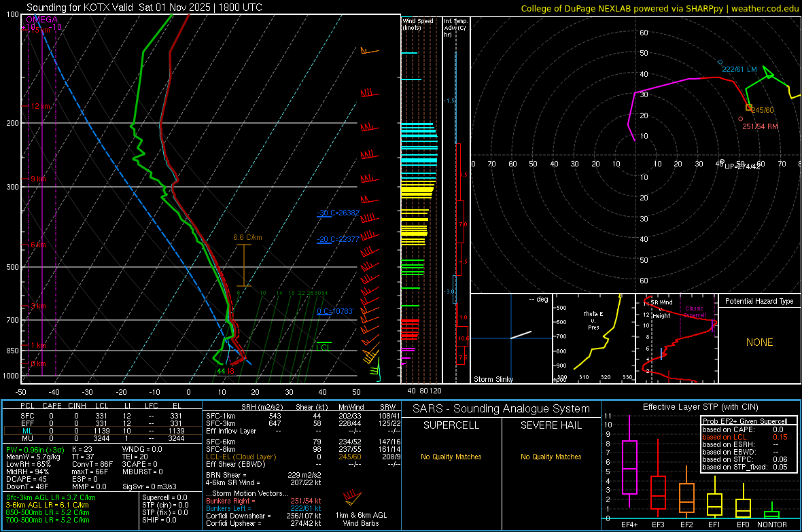Click the yellow '3-6km AGL LR = 6.1 C/km' line
Image resolution: width=802 pixels, height=532 pixels.
click(47, 505)
